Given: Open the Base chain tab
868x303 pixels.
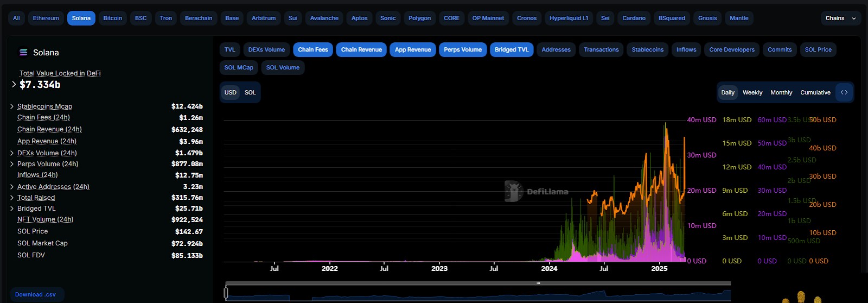Looking at the screenshot, I should (x=232, y=18).
